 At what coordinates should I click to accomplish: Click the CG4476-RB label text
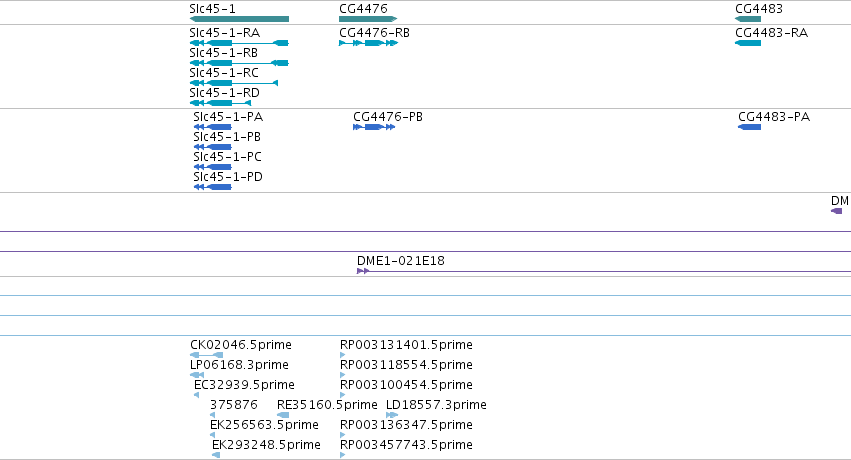pos(374,33)
